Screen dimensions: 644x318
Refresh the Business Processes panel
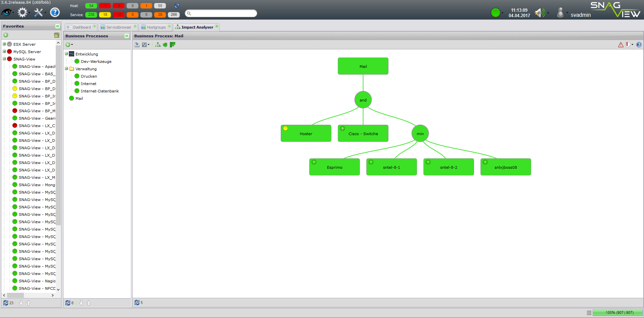(68, 303)
